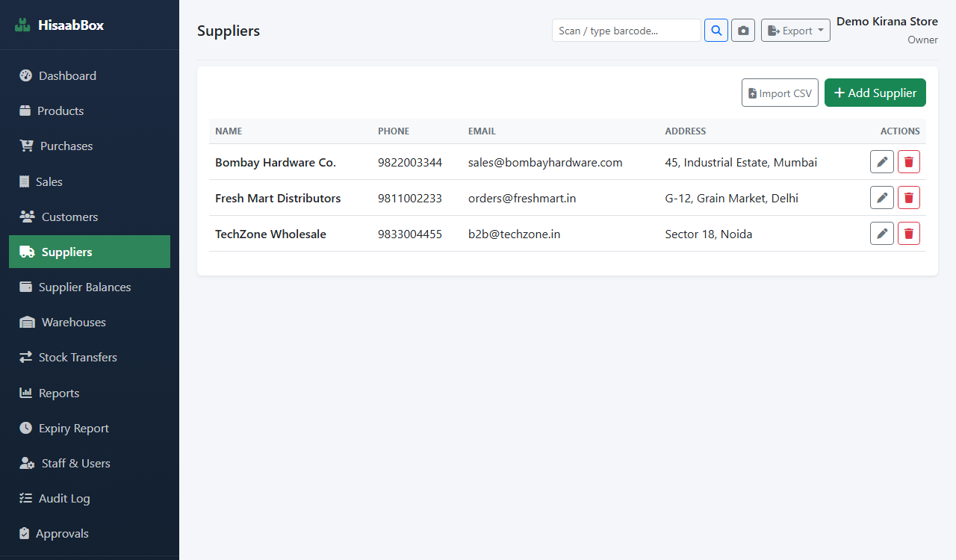This screenshot has height=560, width=956.
Task: Focus the scan/type barcode field
Action: [x=627, y=31]
